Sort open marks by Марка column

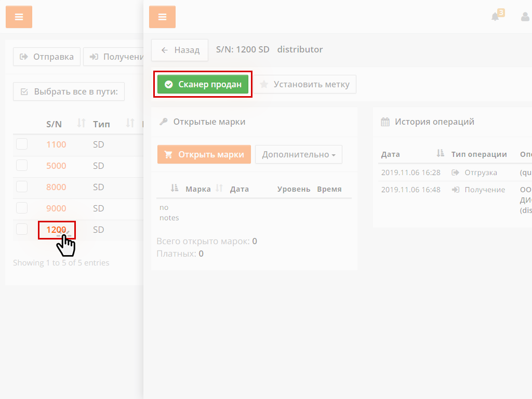click(219, 189)
